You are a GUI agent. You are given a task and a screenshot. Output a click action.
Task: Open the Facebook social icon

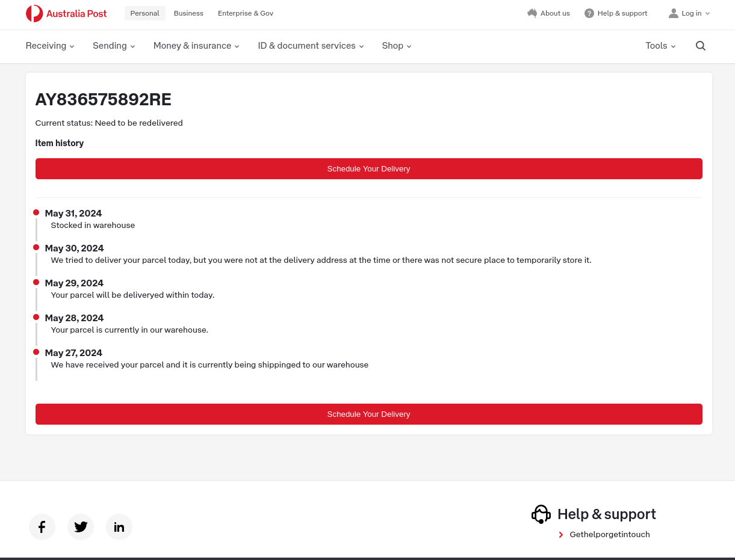pos(42,526)
